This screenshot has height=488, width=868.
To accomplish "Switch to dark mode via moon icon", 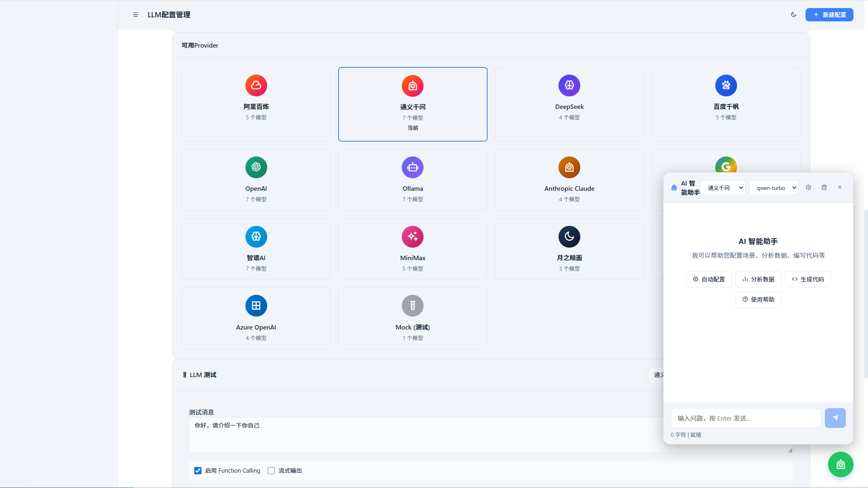I will (793, 15).
